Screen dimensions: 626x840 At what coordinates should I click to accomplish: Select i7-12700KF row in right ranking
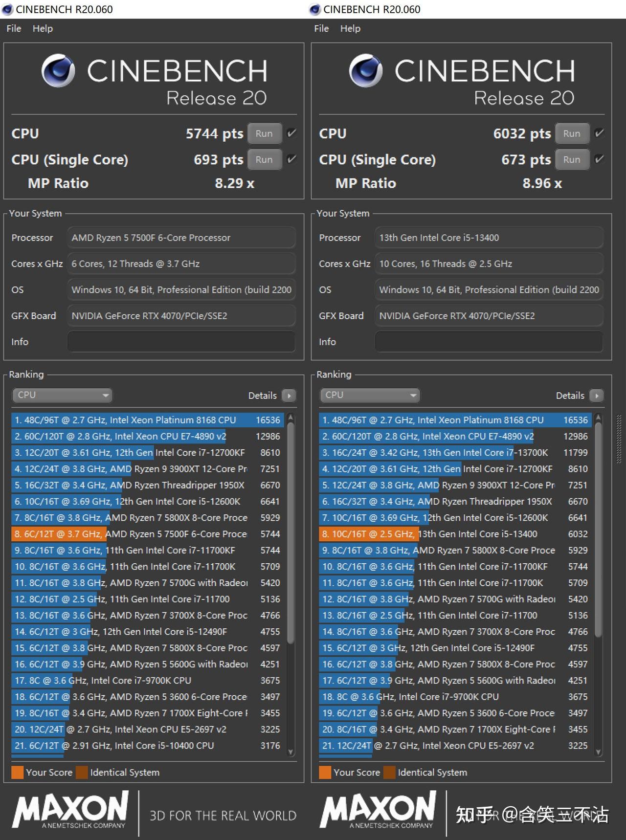coord(455,469)
